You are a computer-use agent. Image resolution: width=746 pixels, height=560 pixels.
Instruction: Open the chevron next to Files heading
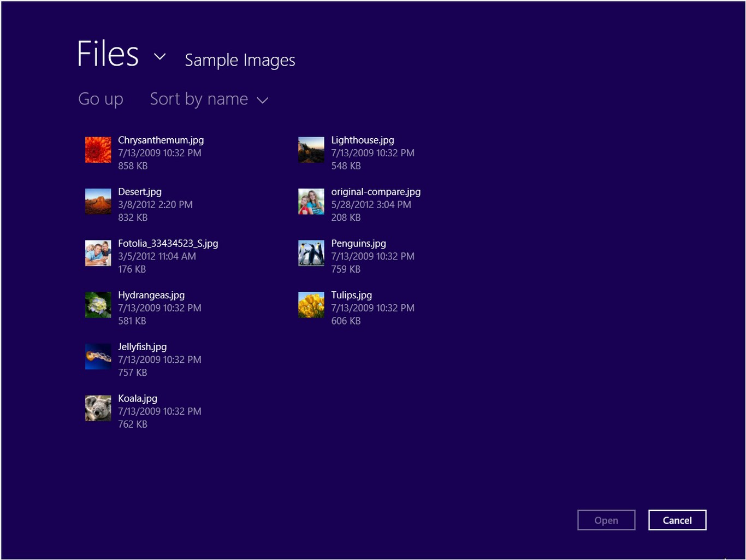159,56
